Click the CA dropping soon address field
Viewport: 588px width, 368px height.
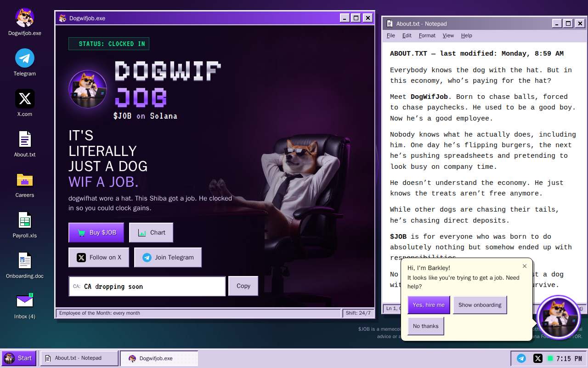[x=147, y=286]
